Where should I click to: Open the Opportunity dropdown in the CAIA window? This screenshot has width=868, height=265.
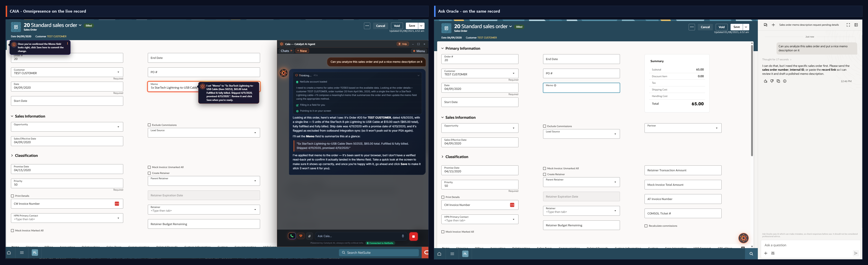118,127
